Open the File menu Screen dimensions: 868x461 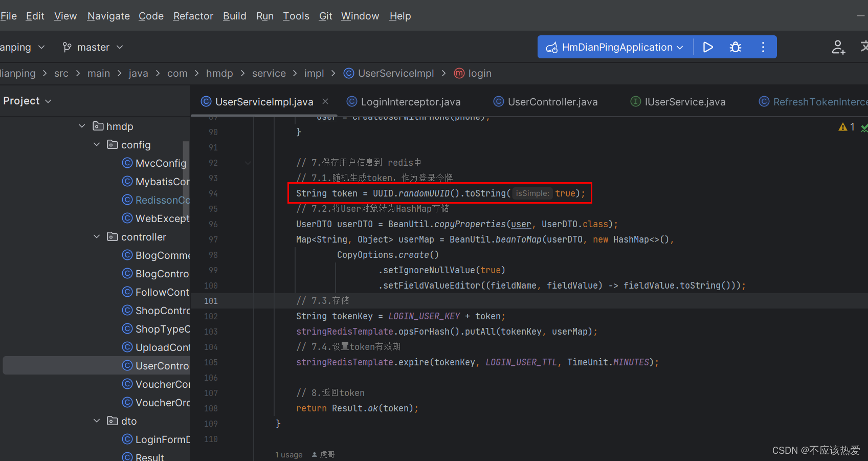8,16
